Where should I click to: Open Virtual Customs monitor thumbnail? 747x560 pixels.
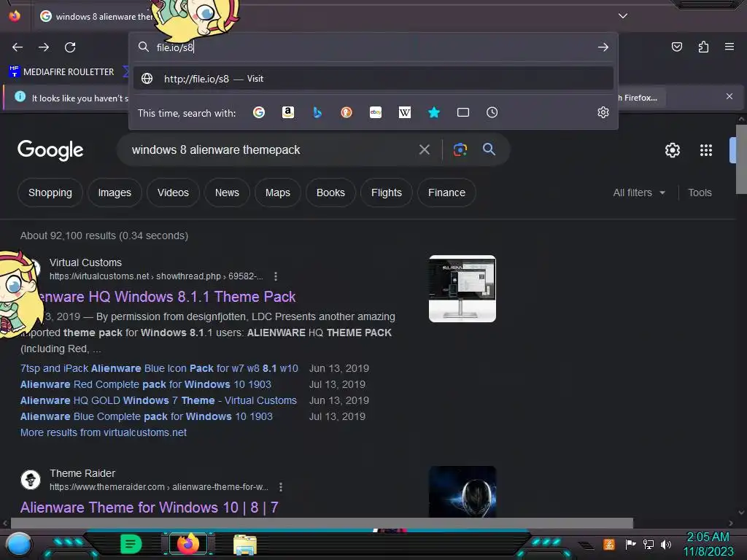[462, 289]
